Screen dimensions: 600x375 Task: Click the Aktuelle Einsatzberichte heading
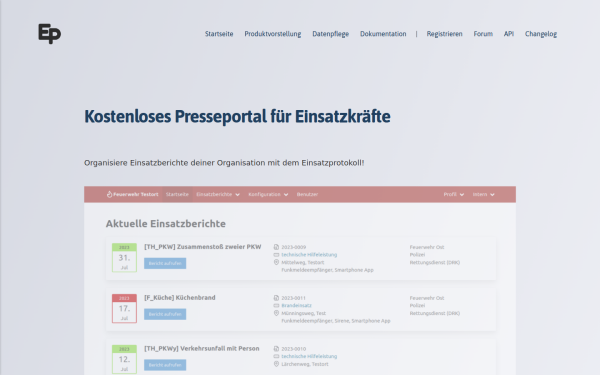pos(166,223)
